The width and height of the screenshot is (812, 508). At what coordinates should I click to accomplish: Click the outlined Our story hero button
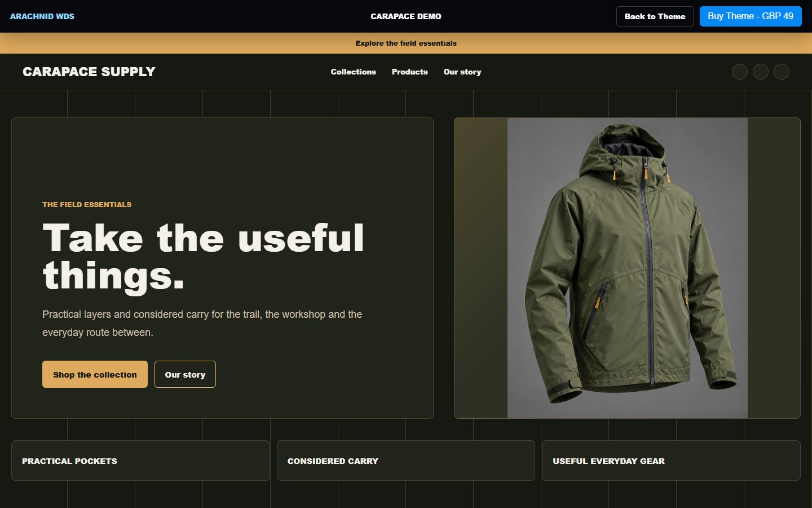click(185, 374)
